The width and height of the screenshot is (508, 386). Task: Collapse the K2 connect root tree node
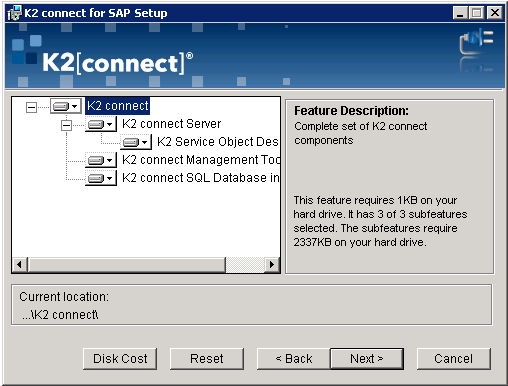[31, 107]
